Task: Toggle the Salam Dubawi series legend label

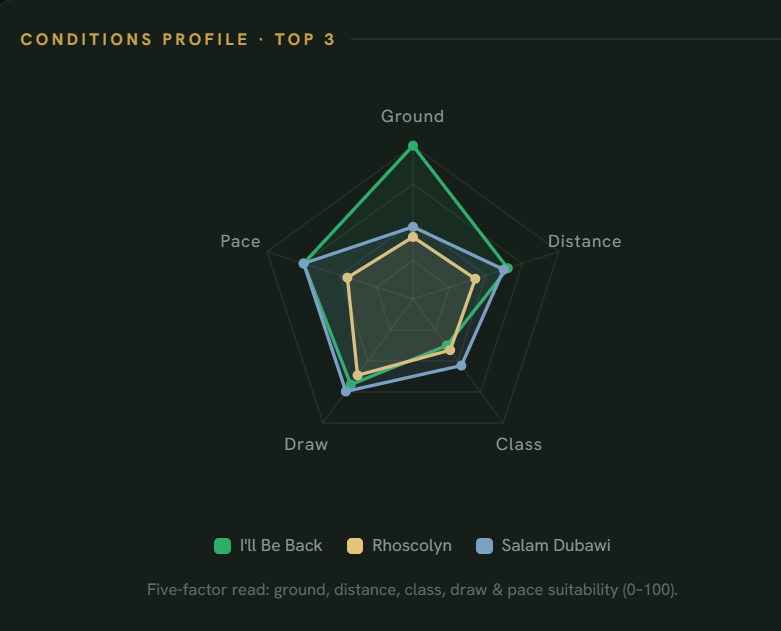Action: tap(556, 546)
